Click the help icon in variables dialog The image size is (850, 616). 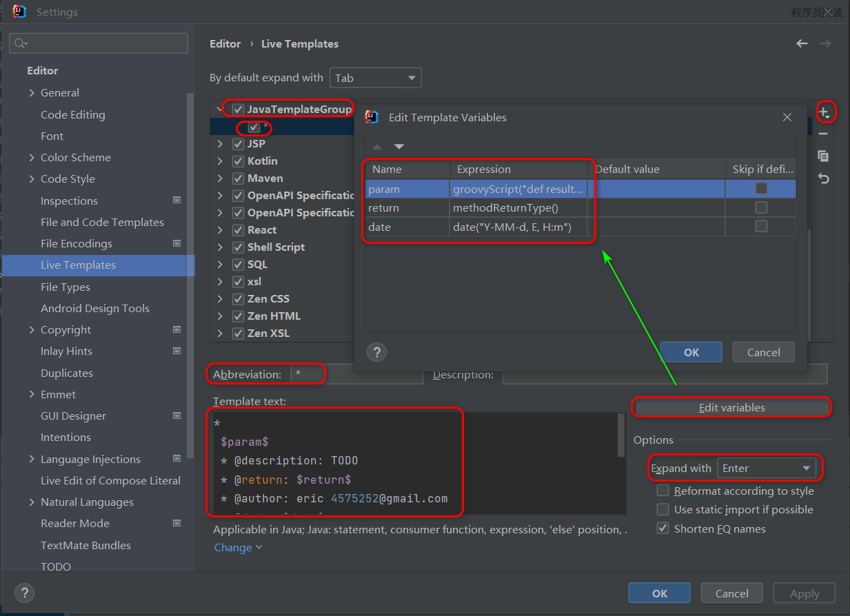pos(376,352)
